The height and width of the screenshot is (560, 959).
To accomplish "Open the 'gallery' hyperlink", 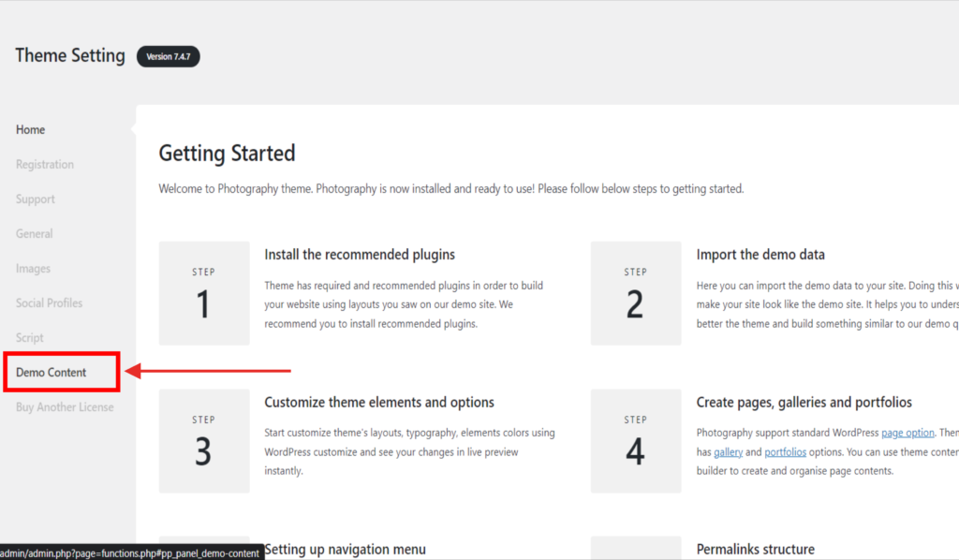I will (730, 452).
